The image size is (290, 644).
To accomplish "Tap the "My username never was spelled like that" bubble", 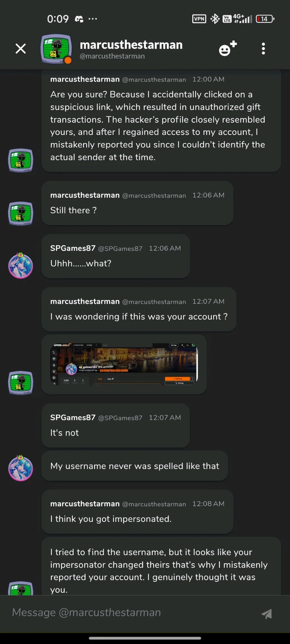I will [x=135, y=466].
